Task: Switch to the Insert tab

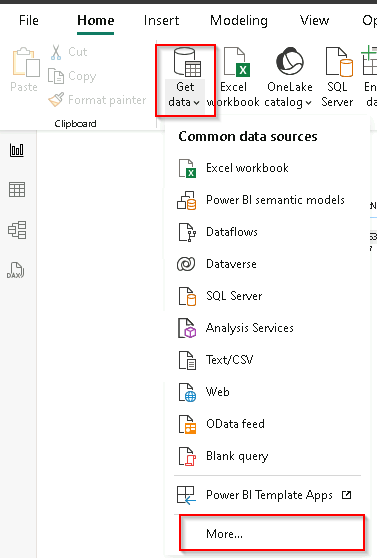Action: (x=162, y=20)
